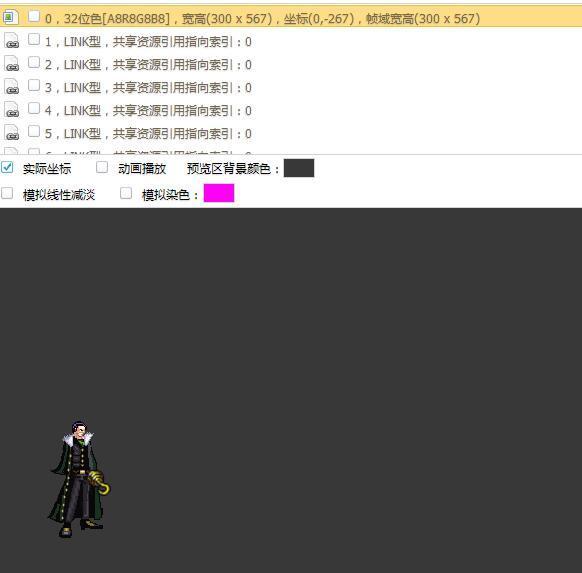Screen dimensions: 582x573
Task: Select row text "3，LINK型，共享资源引用指向索引：0"
Action: click(148, 88)
